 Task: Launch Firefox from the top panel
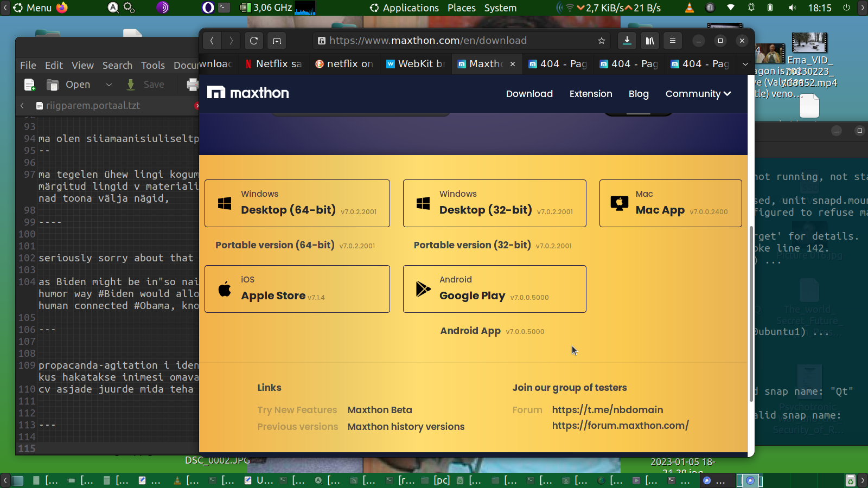coord(62,8)
